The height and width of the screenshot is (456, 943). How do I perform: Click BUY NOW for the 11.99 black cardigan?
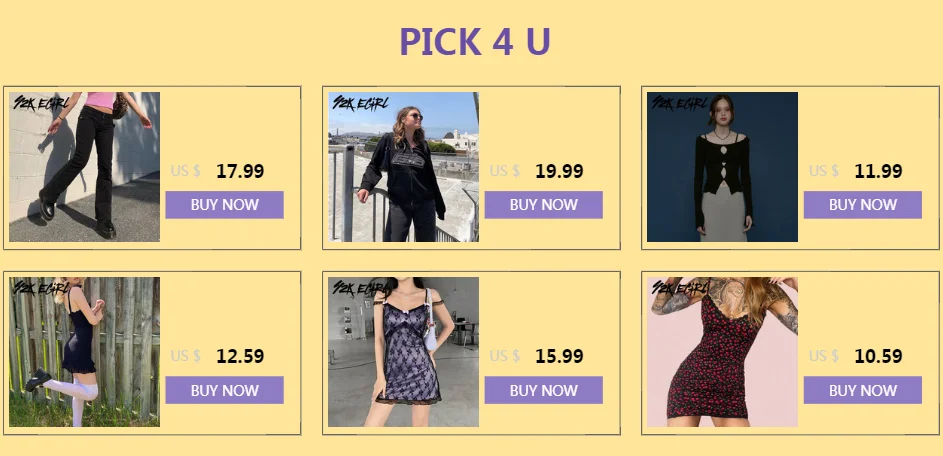tap(862, 205)
